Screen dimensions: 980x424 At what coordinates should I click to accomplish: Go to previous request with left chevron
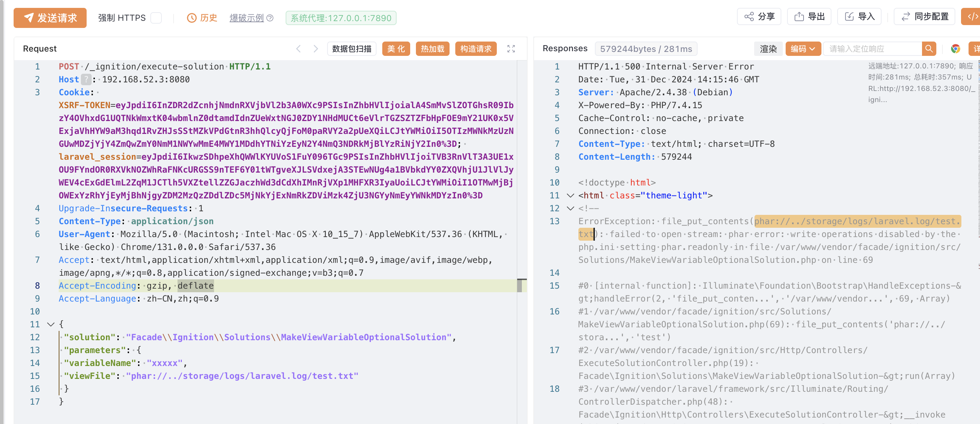tap(299, 49)
